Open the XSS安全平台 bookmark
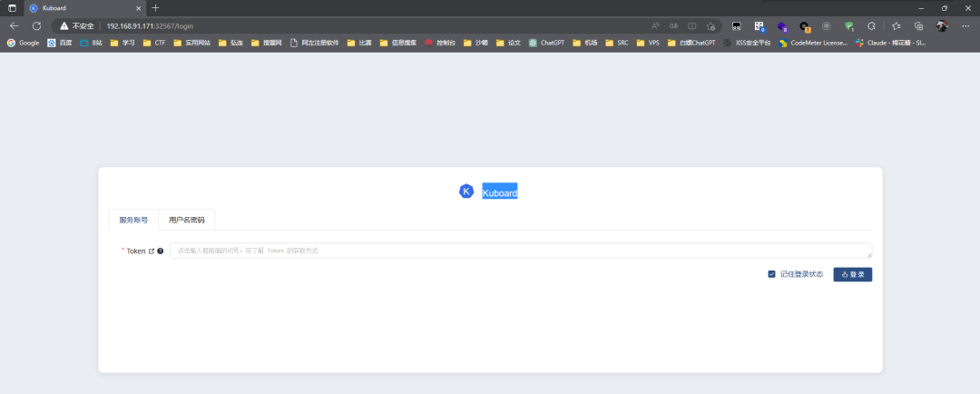 coord(747,44)
